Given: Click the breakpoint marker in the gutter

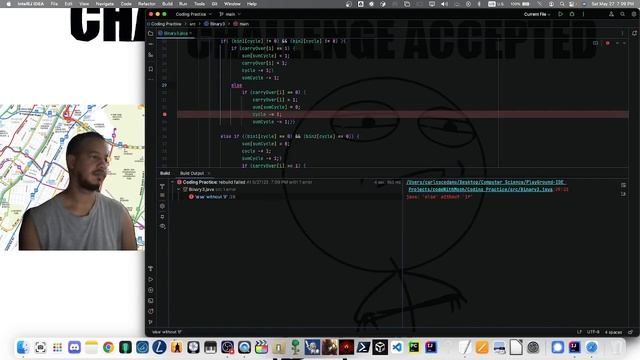Looking at the screenshot, I should coord(164,115).
